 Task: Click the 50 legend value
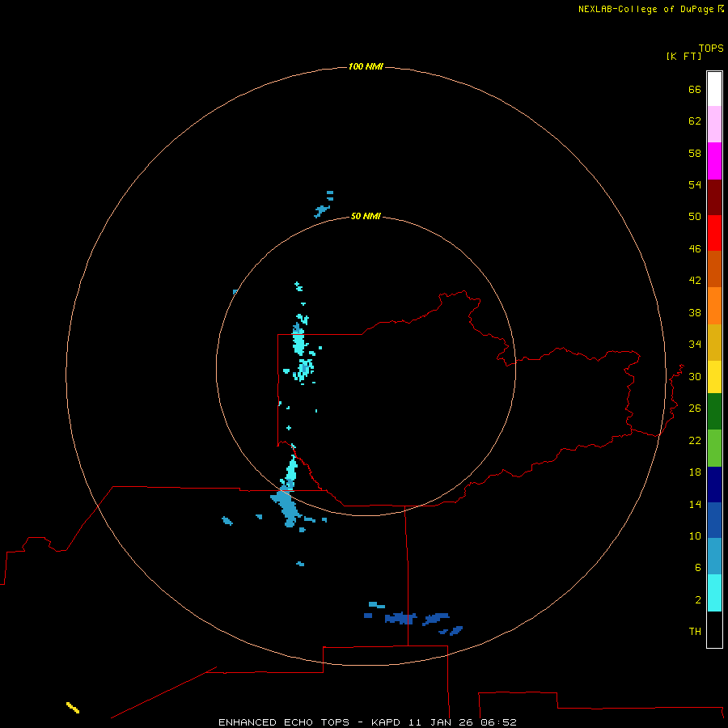tap(695, 217)
